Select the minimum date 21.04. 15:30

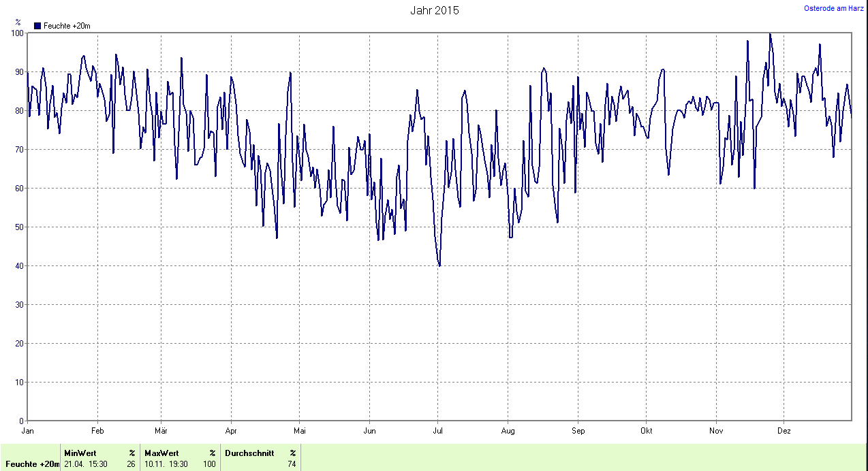coord(85,464)
